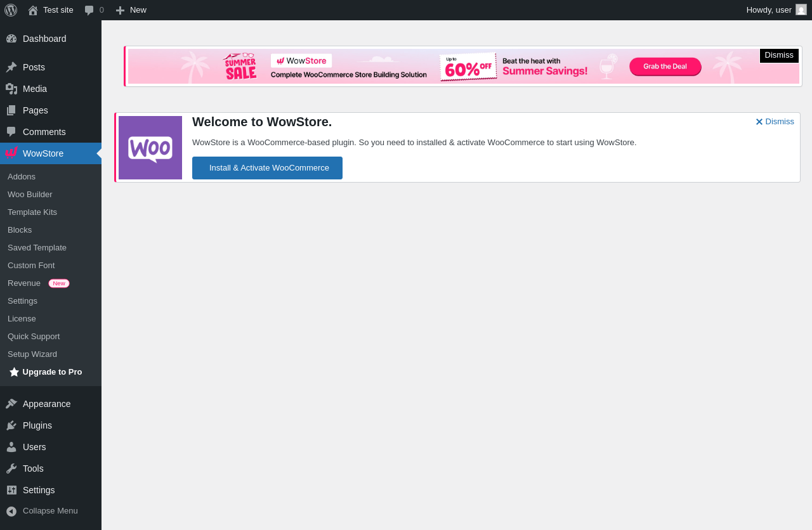Open the Tools menu
The height and width of the screenshot is (530, 812).
coord(51,469)
